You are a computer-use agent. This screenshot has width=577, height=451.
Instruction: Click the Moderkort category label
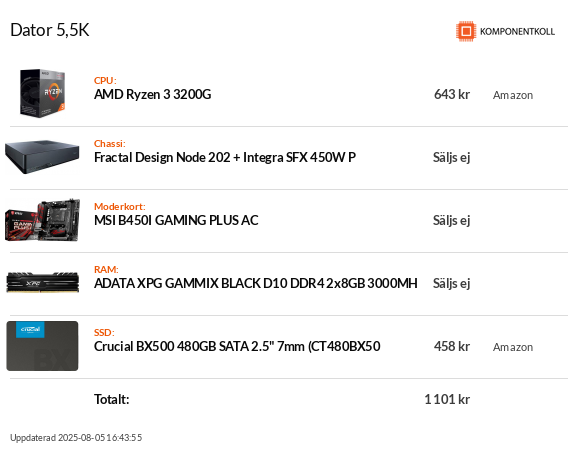[120, 206]
